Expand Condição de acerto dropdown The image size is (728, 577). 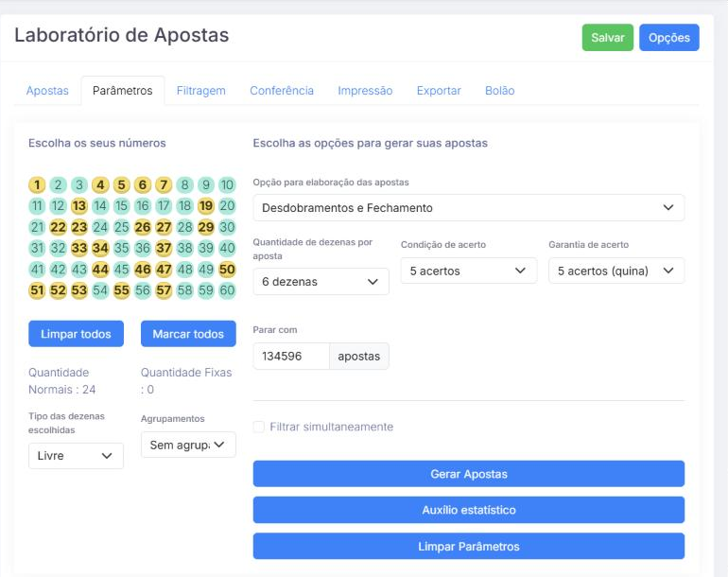click(x=469, y=271)
